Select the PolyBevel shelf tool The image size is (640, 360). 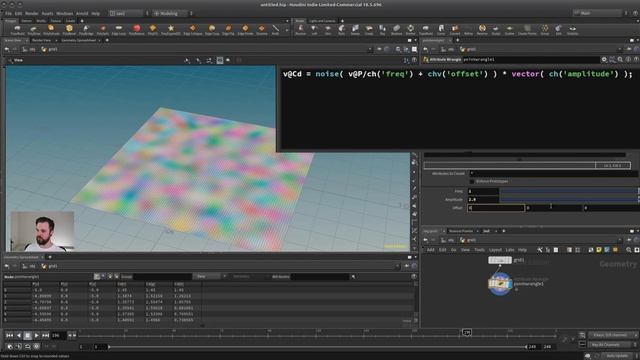(x=69, y=29)
